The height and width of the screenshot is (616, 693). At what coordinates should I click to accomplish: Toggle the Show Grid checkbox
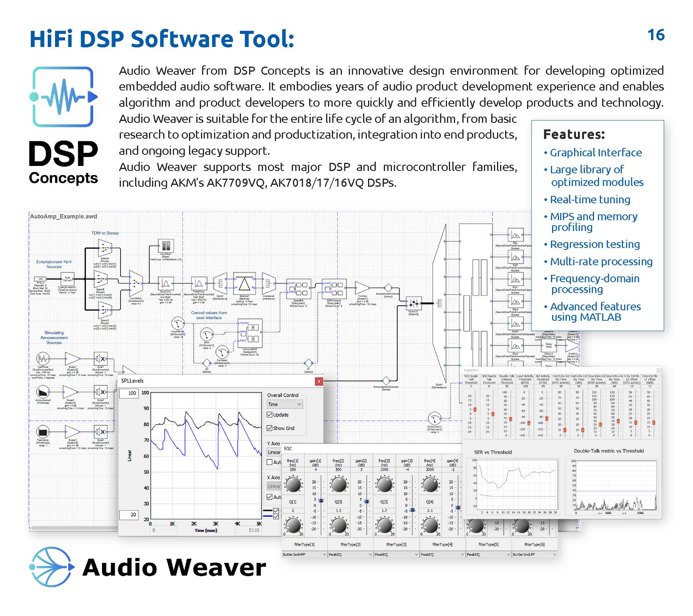click(269, 428)
